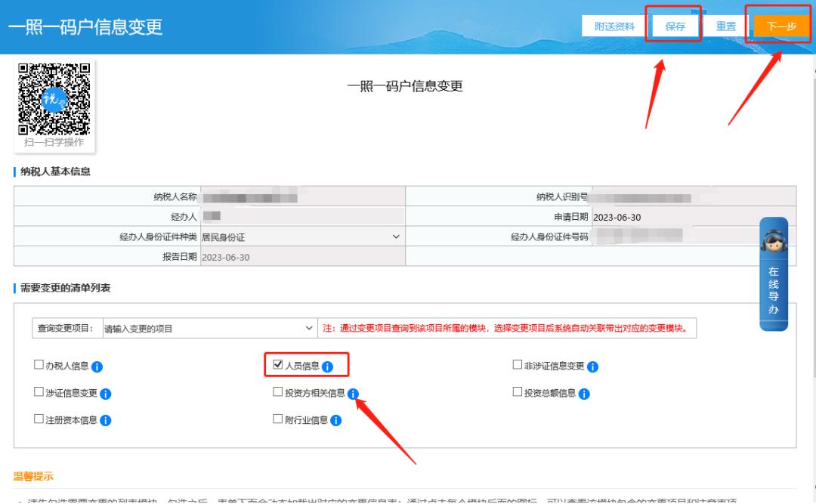Click the 保存 button to save

click(x=675, y=25)
